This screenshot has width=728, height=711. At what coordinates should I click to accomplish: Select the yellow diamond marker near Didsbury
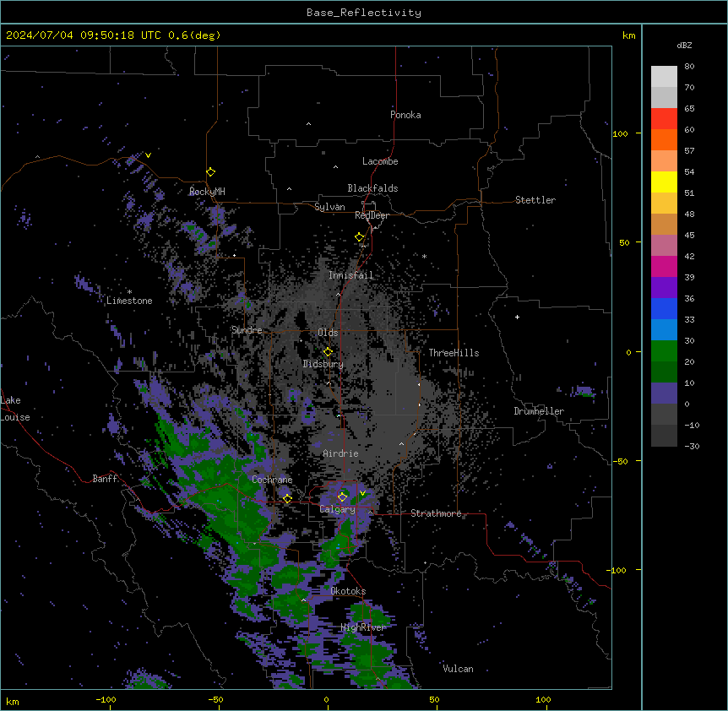(328, 352)
